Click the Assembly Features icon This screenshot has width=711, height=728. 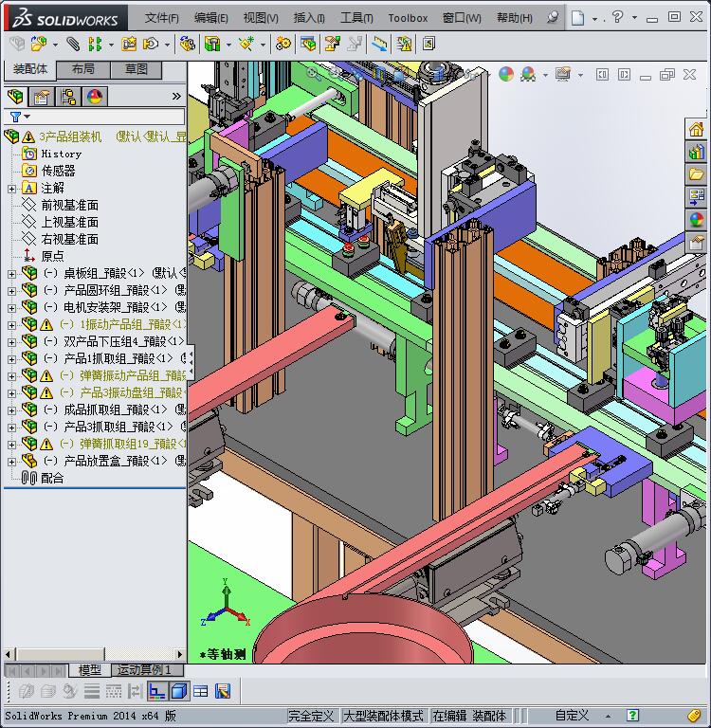(x=212, y=45)
